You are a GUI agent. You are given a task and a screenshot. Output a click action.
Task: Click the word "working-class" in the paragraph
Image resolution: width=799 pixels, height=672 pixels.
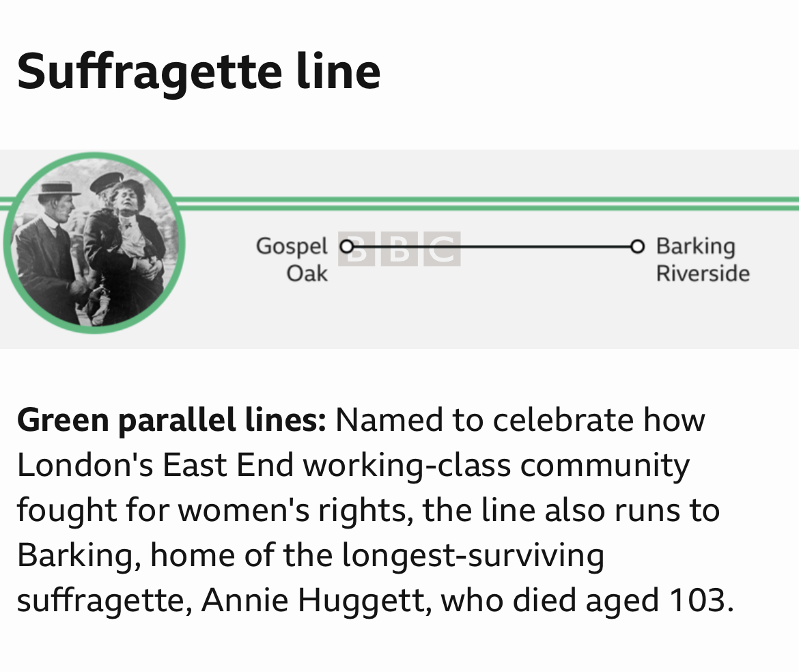pos(407,464)
